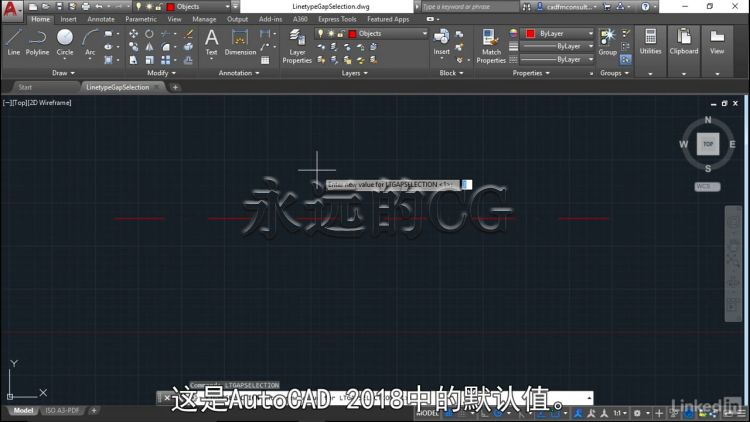Open the ByLayer lineweight dropdown
The image size is (750, 422).
pyautogui.click(x=557, y=46)
